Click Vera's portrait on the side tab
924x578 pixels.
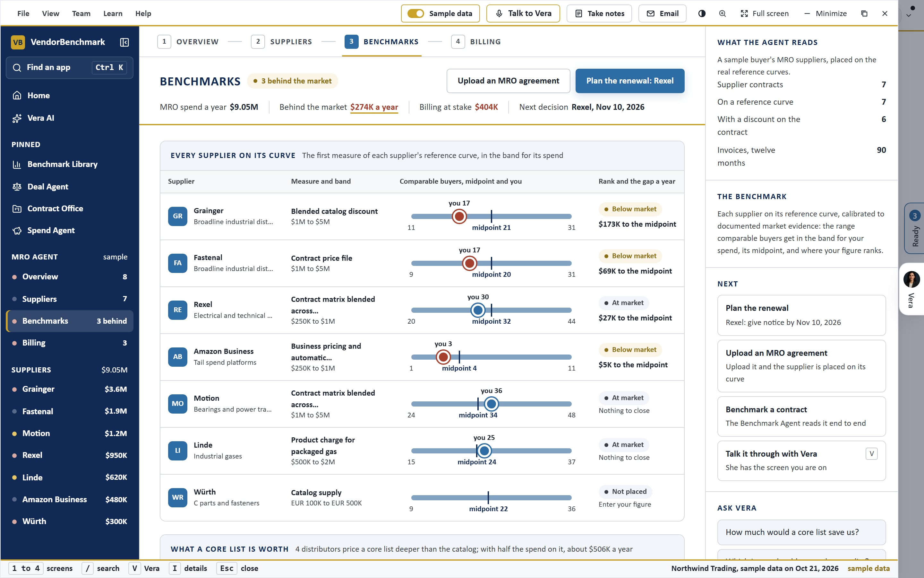pos(911,279)
